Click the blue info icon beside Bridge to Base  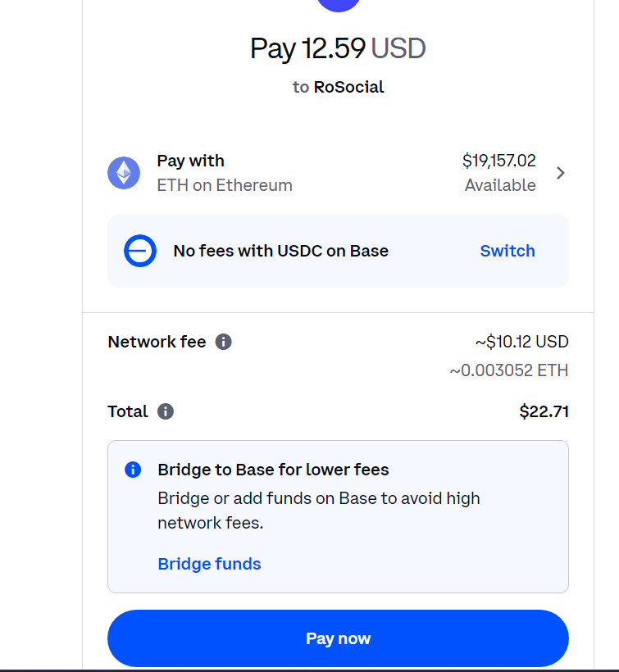click(x=133, y=470)
